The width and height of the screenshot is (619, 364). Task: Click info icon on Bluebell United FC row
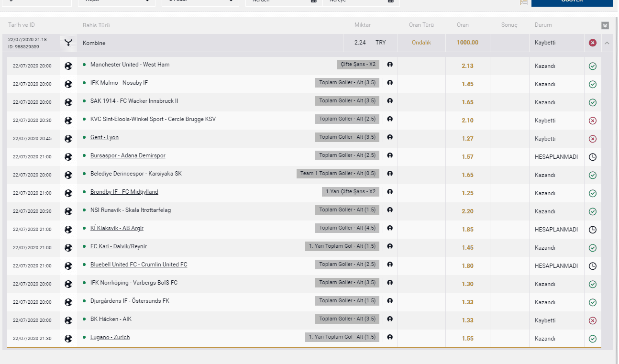point(390,265)
